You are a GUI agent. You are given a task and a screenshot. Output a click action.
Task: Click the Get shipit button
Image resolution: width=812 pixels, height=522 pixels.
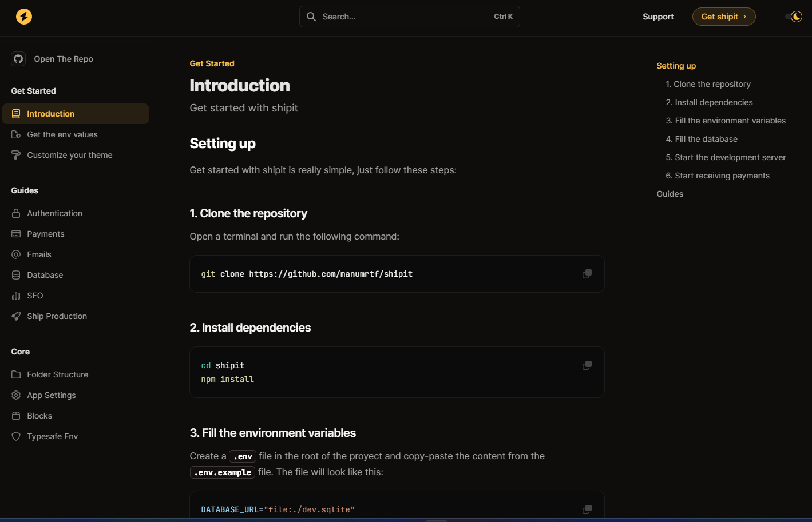tap(724, 17)
